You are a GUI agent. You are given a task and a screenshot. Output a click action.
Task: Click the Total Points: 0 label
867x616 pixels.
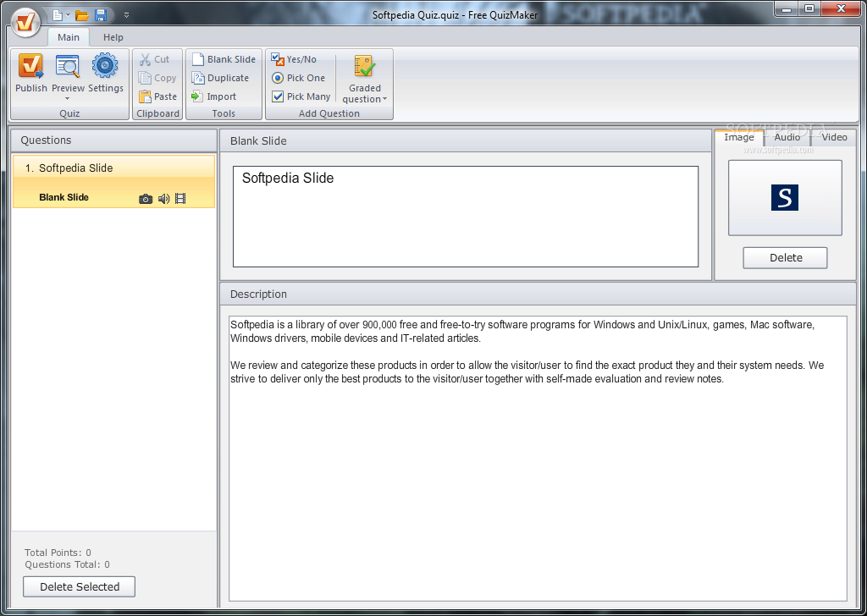tap(58, 553)
